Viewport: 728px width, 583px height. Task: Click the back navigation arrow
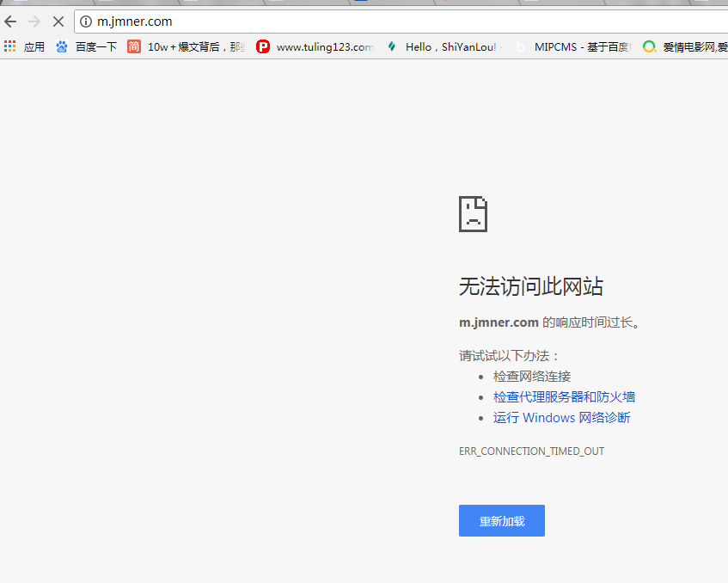tap(9, 21)
